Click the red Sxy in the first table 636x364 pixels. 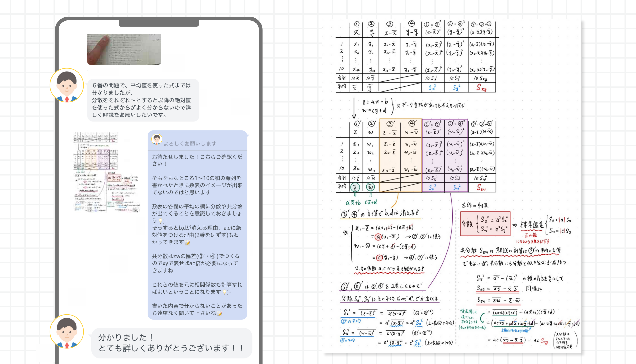point(481,87)
